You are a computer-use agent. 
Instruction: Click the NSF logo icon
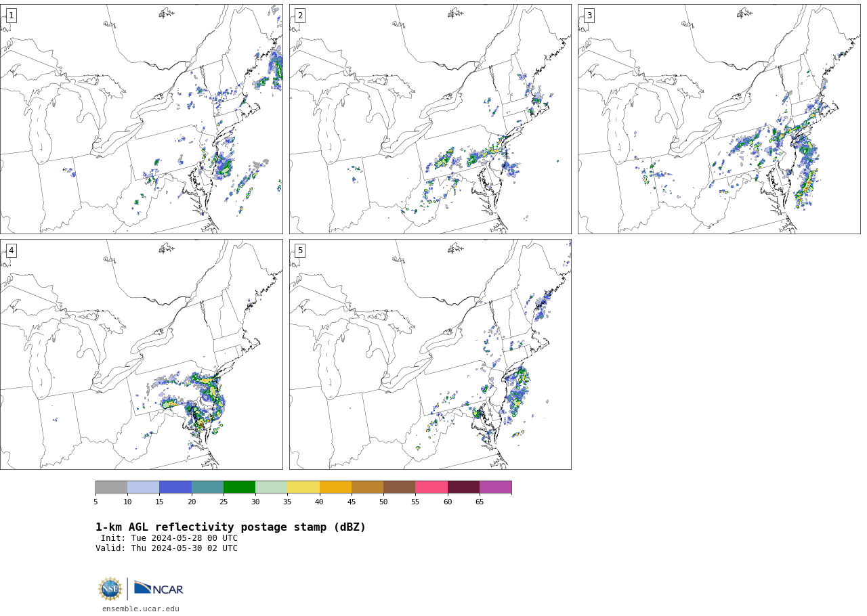(110, 589)
